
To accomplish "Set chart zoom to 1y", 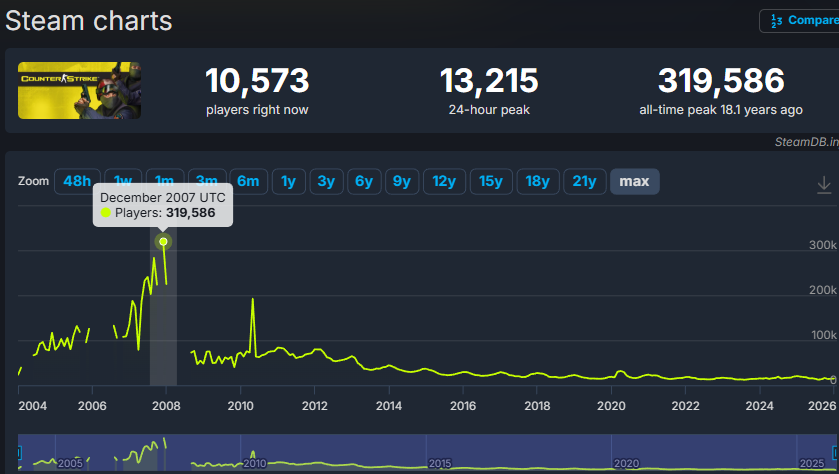I will 288,181.
